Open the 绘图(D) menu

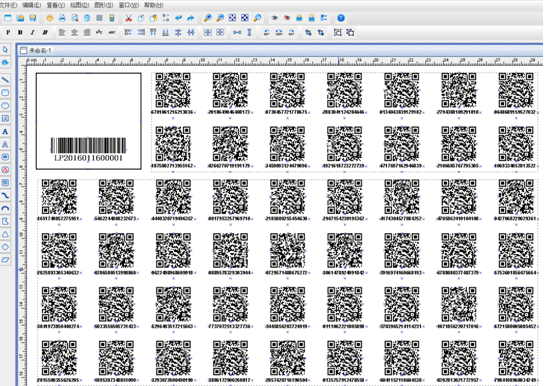(x=80, y=5)
